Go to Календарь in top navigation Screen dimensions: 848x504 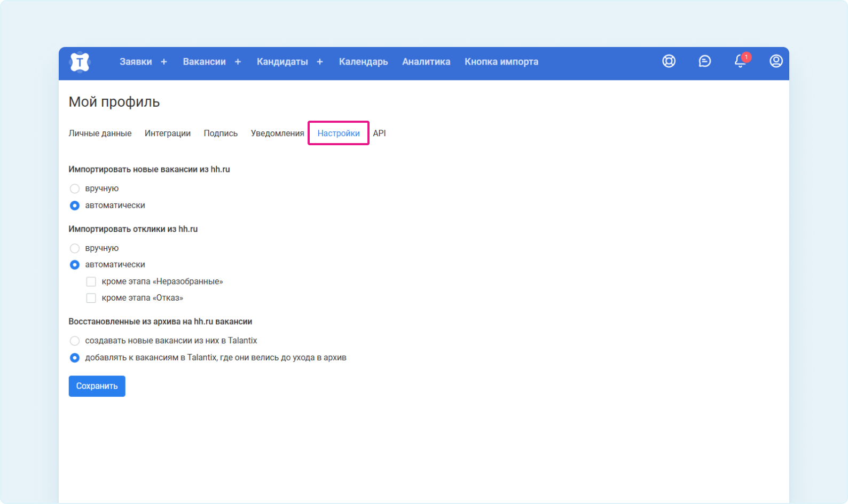(363, 62)
